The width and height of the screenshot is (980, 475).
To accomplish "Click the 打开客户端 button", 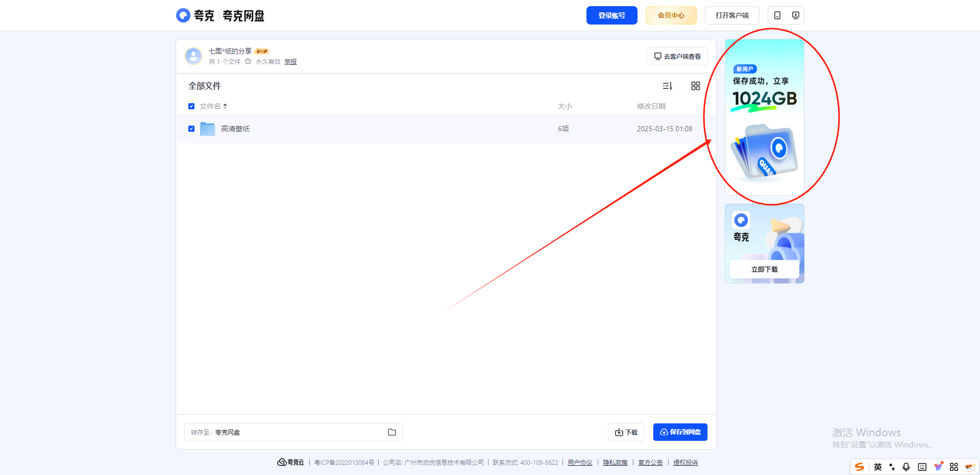I will click(x=732, y=15).
